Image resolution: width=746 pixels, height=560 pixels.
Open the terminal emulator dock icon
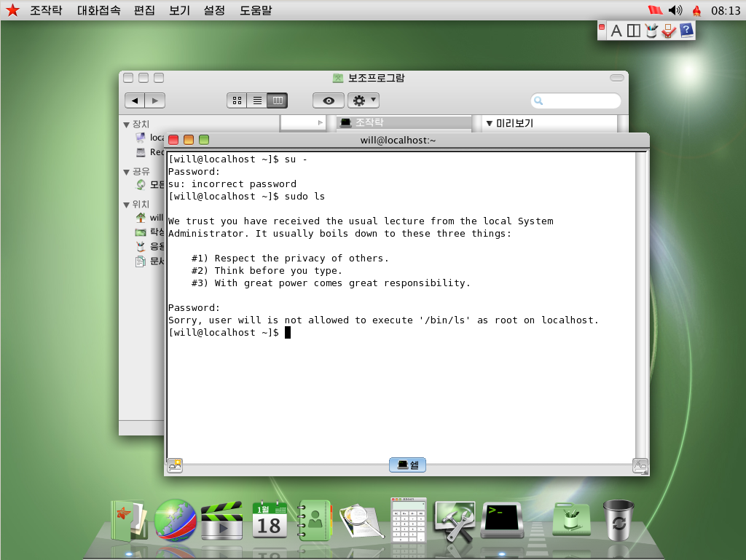click(x=501, y=519)
